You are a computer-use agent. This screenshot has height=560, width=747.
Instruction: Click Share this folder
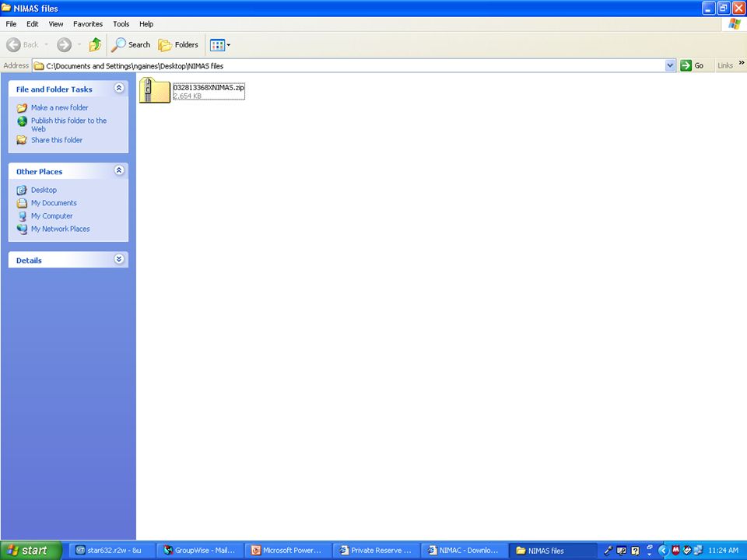click(57, 140)
